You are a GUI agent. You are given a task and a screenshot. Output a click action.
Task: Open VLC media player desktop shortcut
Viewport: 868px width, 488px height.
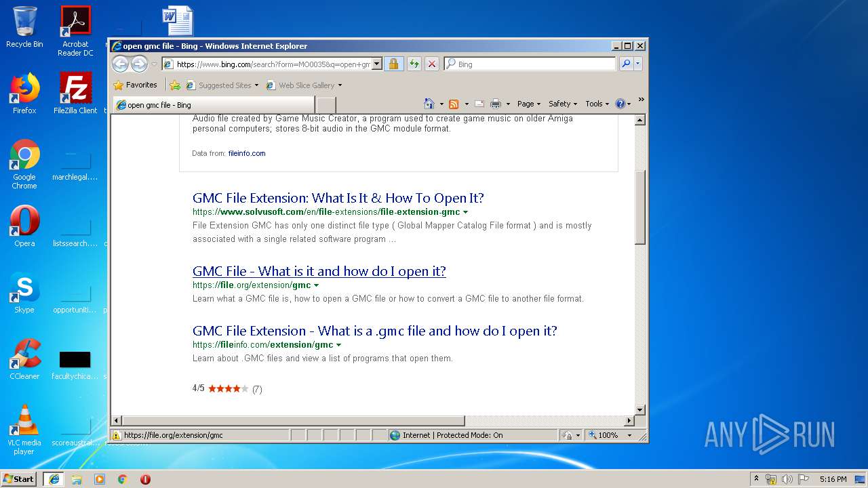24,430
